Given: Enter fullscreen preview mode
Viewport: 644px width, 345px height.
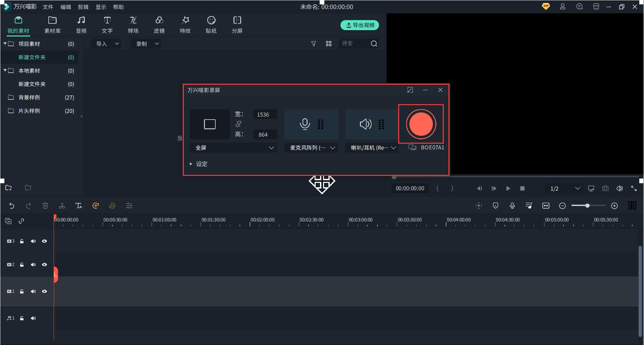Looking at the screenshot, I should point(634,189).
